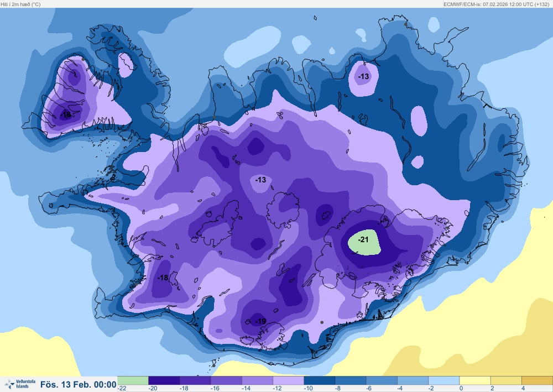The width and height of the screenshot is (553, 392).
Task: Pick the -6 to -4 blue legend swatch
Action: [x=382, y=380]
